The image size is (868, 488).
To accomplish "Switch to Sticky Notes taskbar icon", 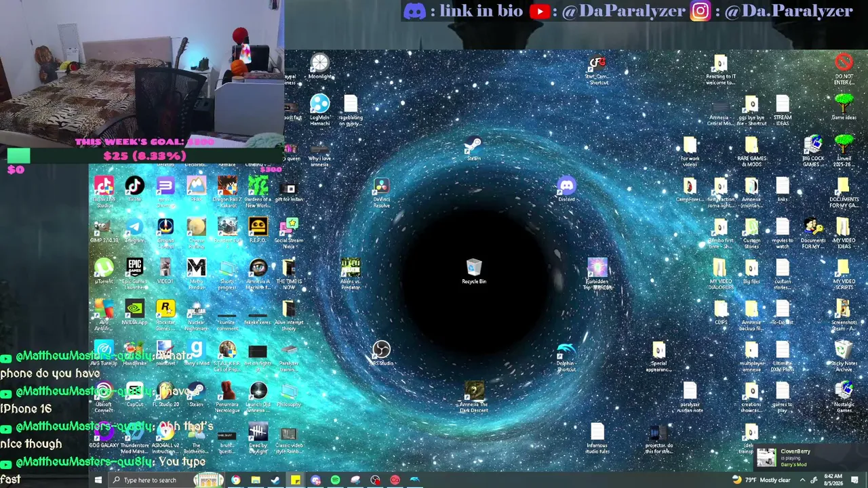I will 296,480.
